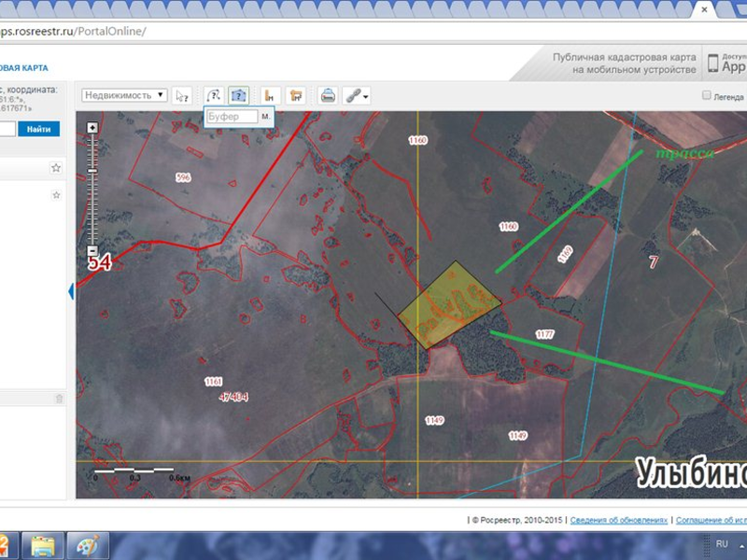Click the КАДАСТРОВАЯ КАРТА header link
747x560 pixels.
click(x=24, y=68)
